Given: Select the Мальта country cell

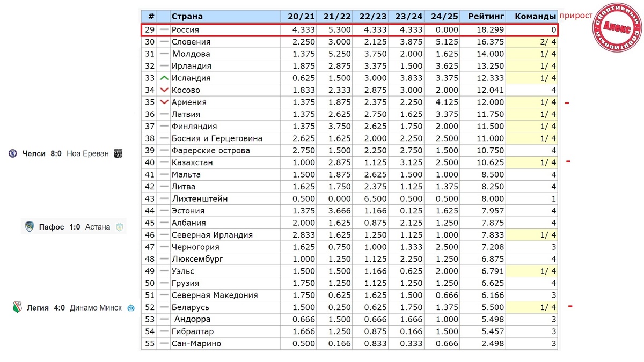Looking at the screenshot, I should (225, 174).
